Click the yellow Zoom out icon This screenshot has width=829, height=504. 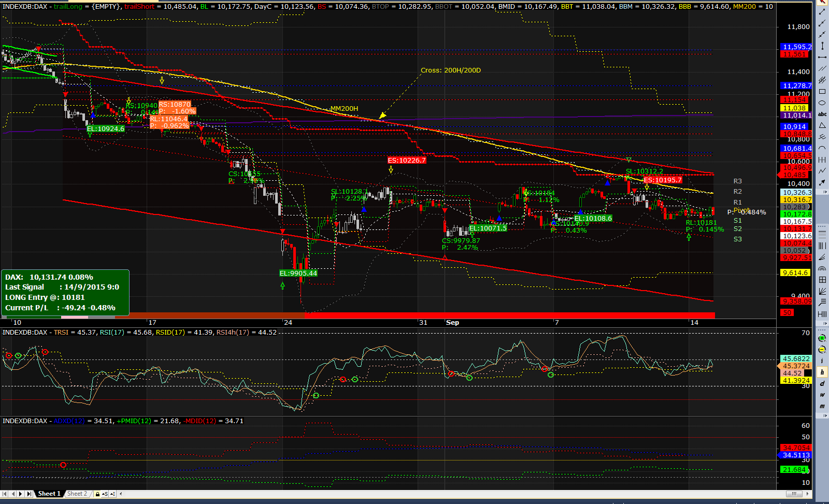[822, 350]
